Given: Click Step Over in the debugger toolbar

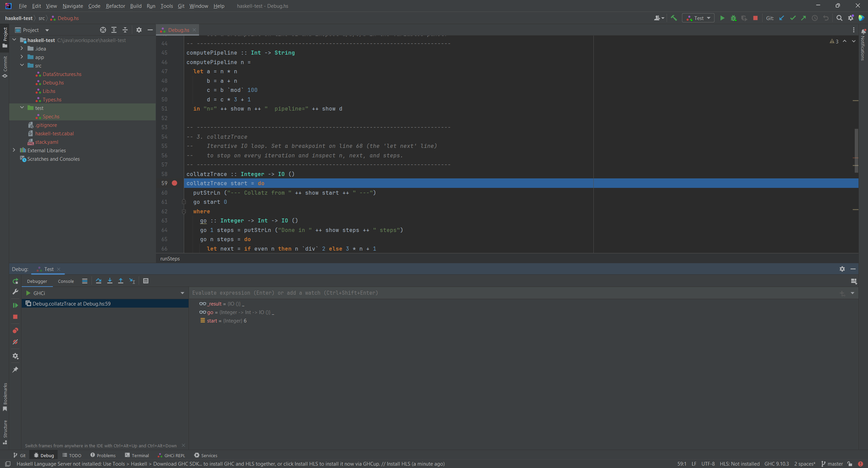Looking at the screenshot, I should tap(99, 281).
